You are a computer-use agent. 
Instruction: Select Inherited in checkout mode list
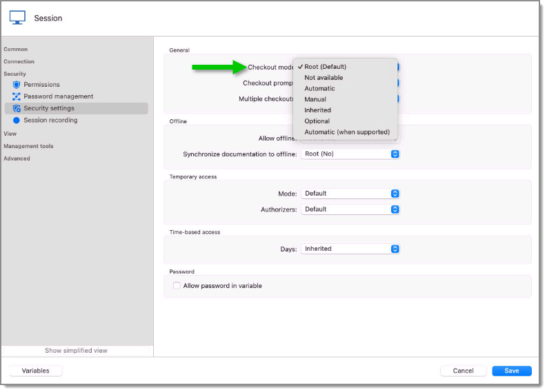(x=345, y=110)
